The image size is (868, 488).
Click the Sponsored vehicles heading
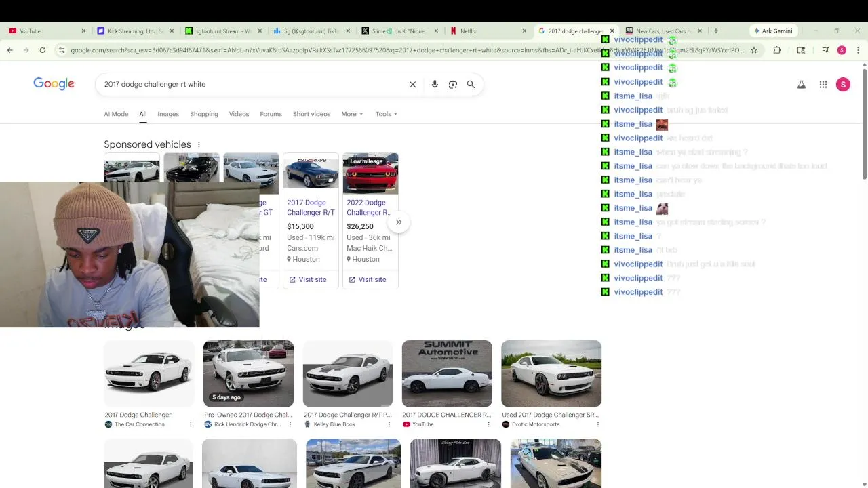pos(147,144)
